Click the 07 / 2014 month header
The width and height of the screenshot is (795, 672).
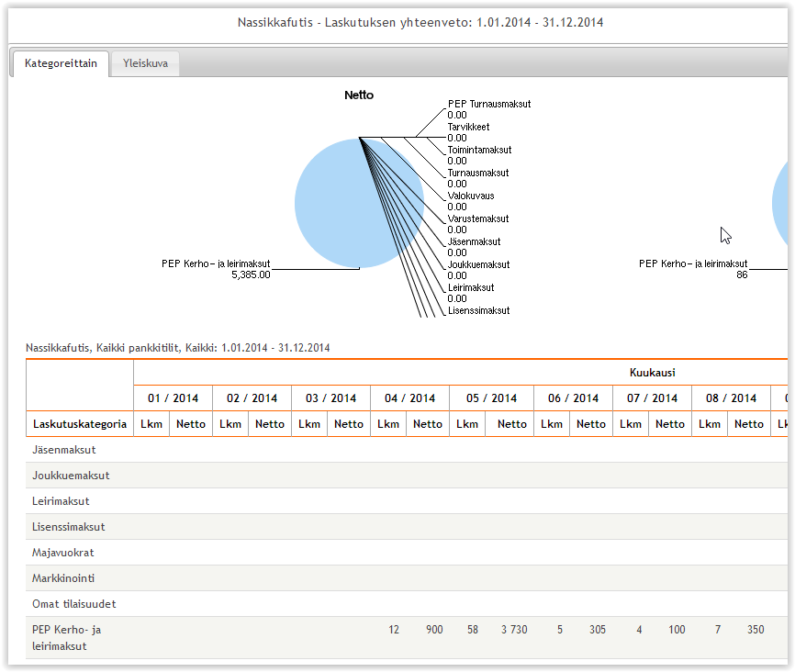pyautogui.click(x=652, y=398)
